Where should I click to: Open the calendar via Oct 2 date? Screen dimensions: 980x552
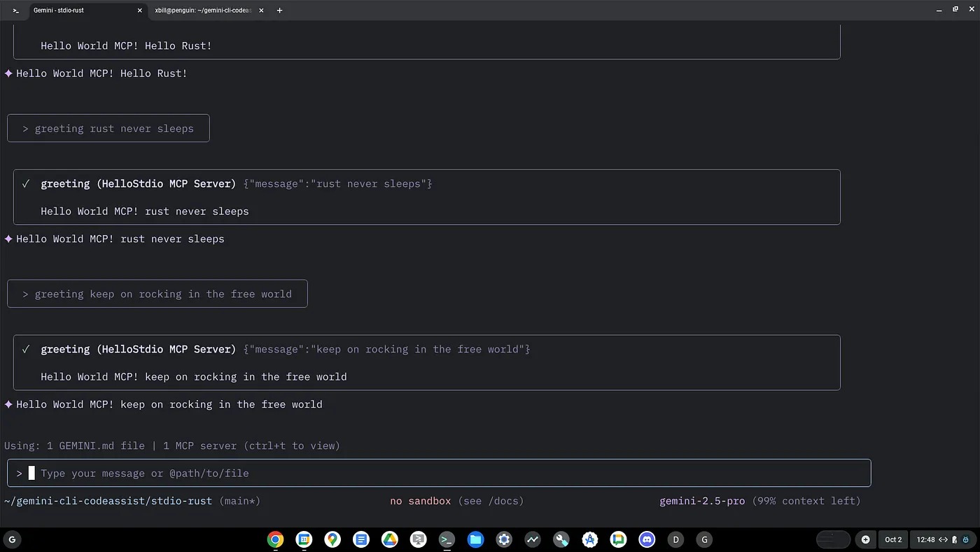click(893, 539)
